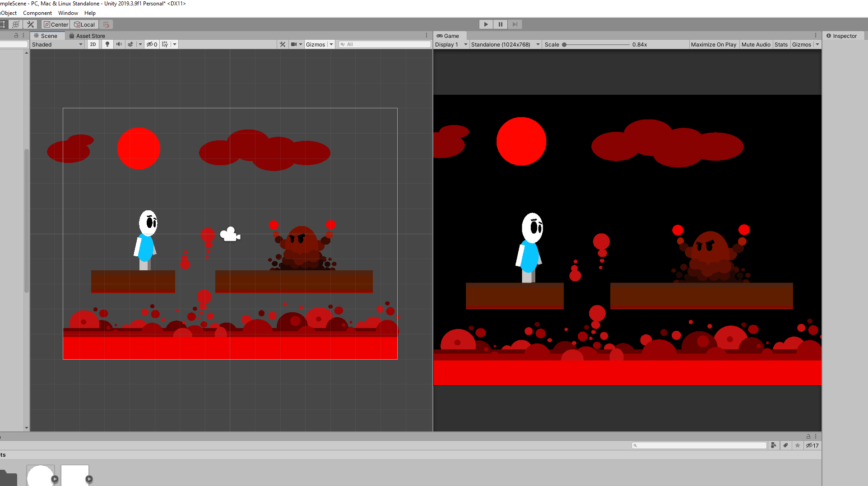The width and height of the screenshot is (868, 486).
Task: Click the Step frame button
Action: click(515, 24)
